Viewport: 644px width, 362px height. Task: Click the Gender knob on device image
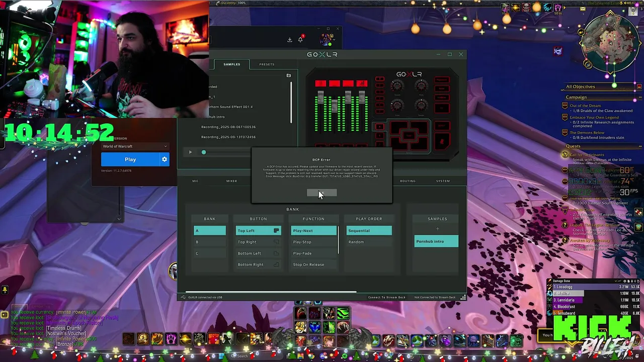421,105
